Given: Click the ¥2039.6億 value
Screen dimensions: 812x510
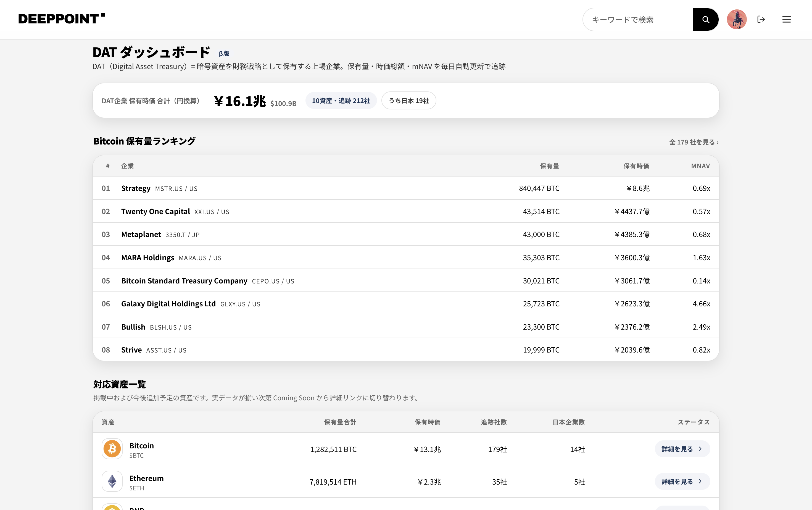Looking at the screenshot, I should [x=632, y=350].
